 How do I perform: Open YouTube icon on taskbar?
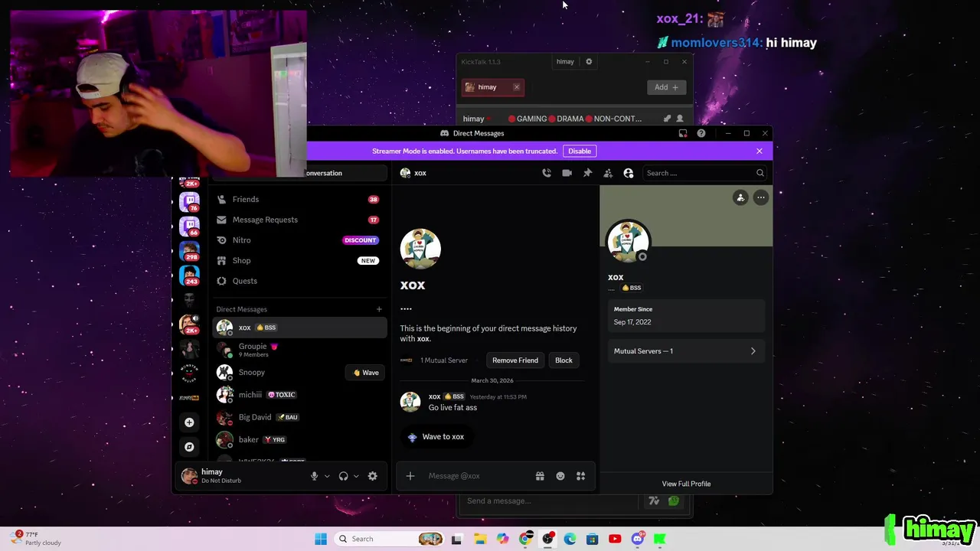tap(615, 539)
